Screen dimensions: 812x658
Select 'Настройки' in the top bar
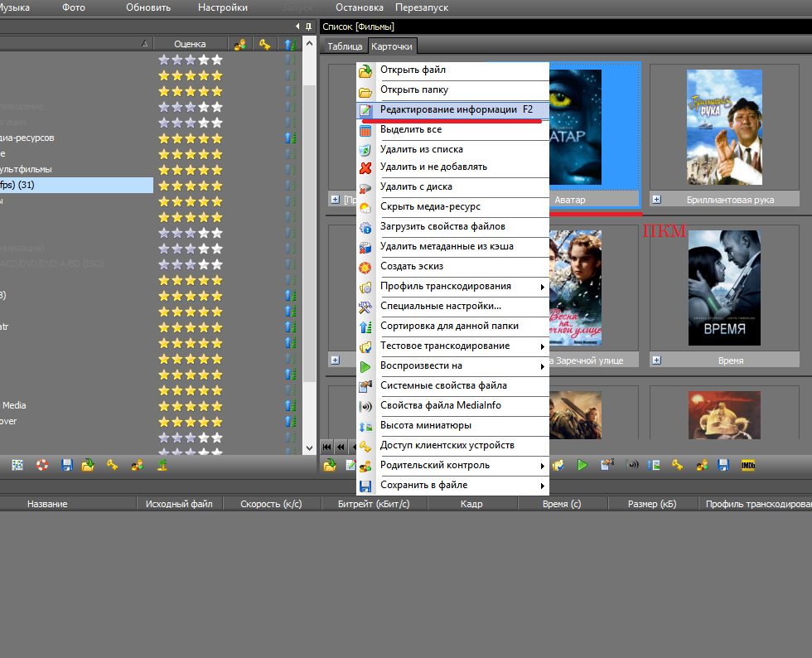coord(222,7)
